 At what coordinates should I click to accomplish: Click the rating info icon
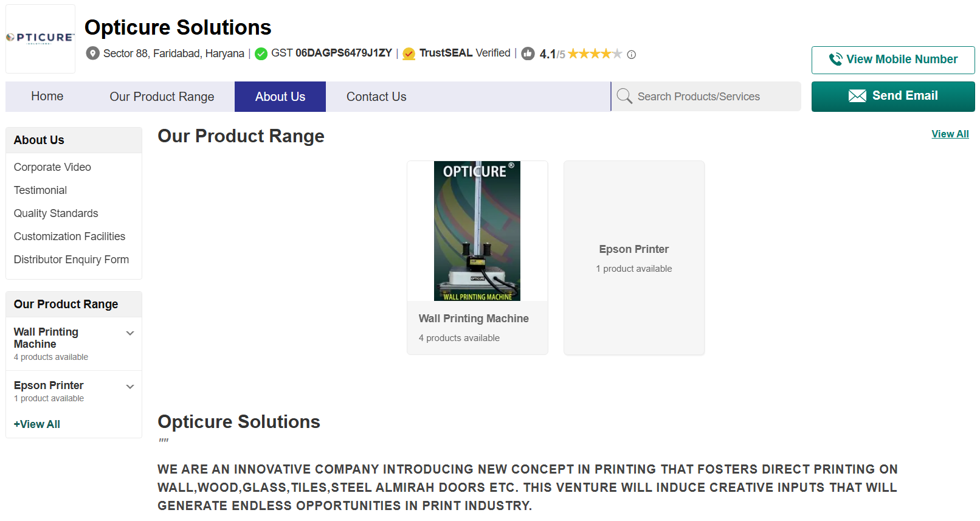coord(632,54)
